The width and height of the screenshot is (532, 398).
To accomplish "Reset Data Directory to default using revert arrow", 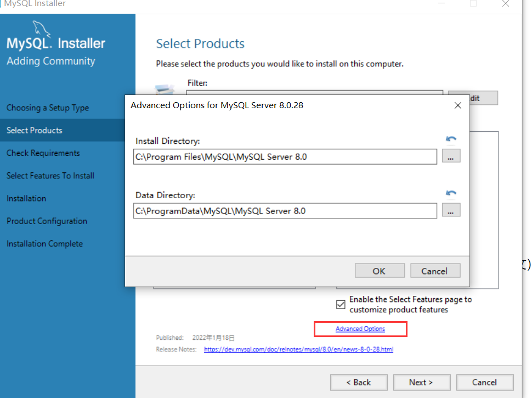I will pos(451,193).
